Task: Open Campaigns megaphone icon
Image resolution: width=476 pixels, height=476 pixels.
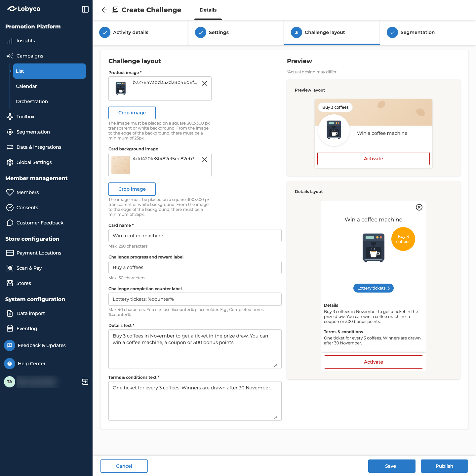Action: click(x=10, y=56)
